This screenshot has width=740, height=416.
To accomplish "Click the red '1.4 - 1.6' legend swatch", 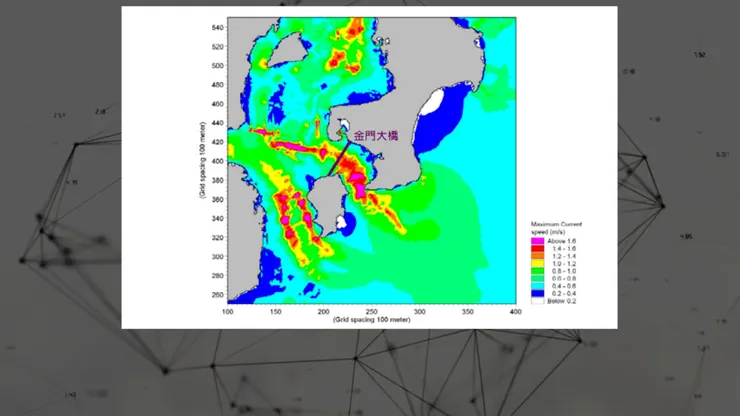I will [537, 248].
